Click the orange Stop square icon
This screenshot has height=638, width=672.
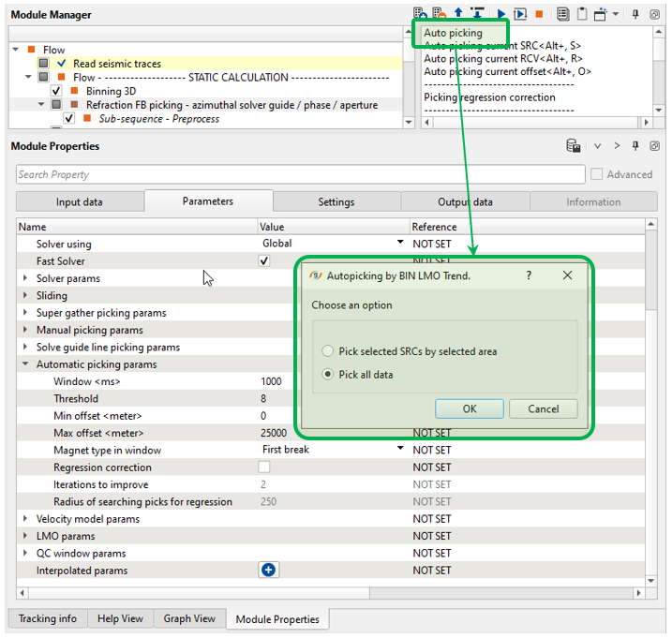click(x=539, y=14)
